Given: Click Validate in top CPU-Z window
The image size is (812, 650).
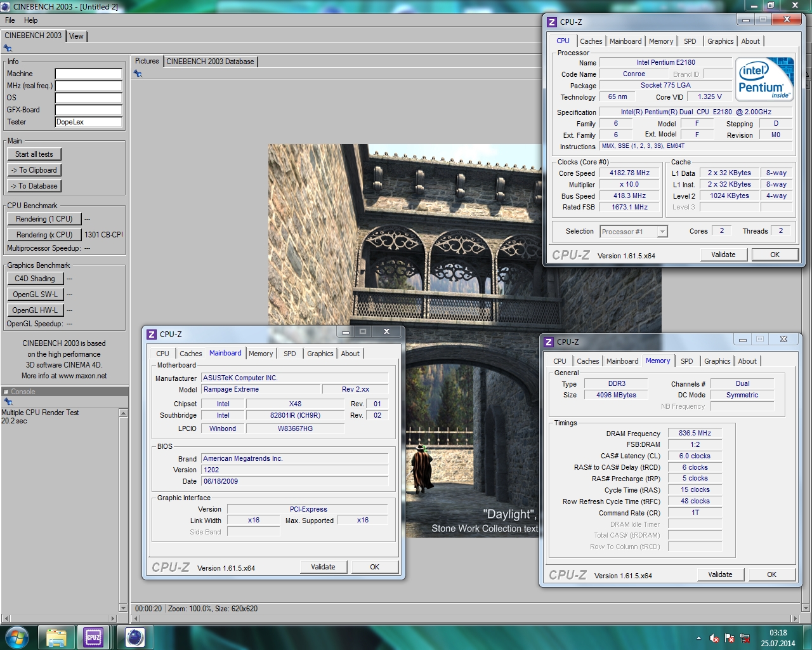Looking at the screenshot, I should click(x=723, y=255).
